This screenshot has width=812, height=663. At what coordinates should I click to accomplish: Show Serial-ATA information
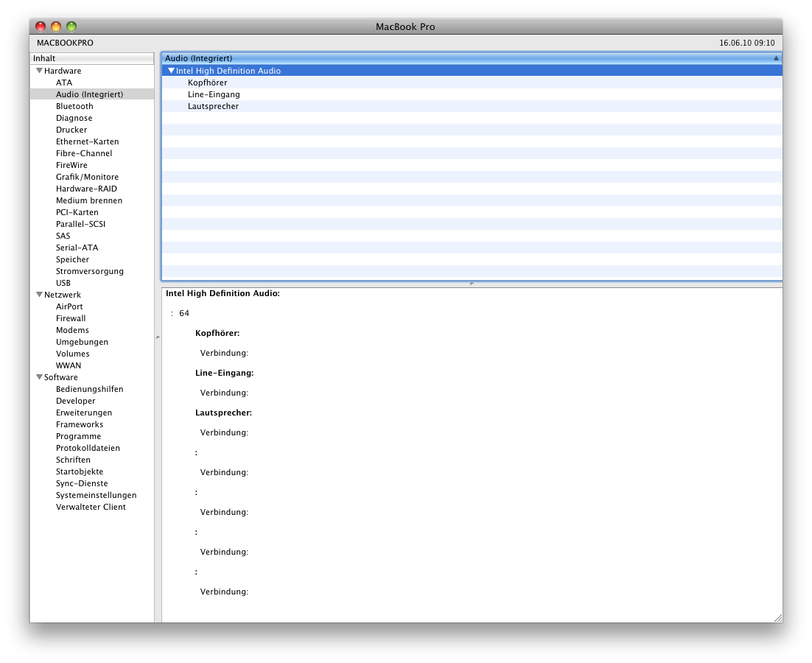pos(77,248)
